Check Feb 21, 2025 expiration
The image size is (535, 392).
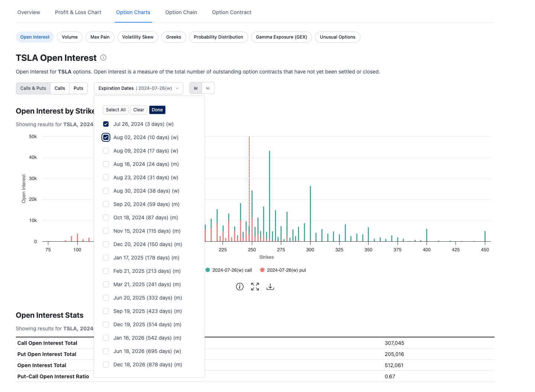(x=106, y=271)
